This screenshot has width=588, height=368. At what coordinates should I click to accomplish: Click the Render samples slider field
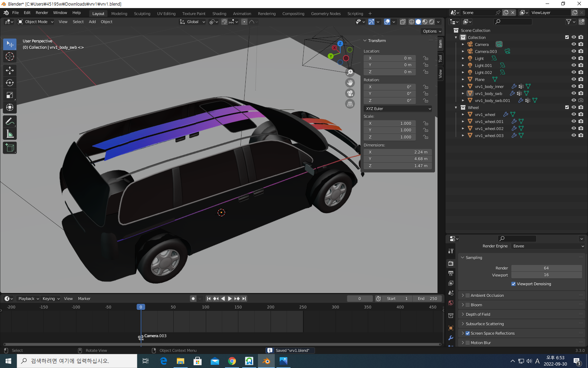[x=546, y=268]
